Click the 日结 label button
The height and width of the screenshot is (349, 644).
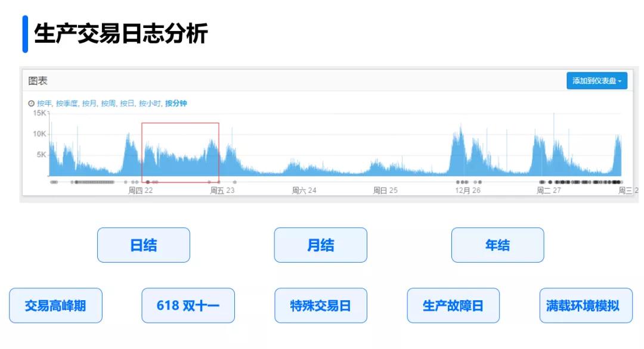click(143, 245)
